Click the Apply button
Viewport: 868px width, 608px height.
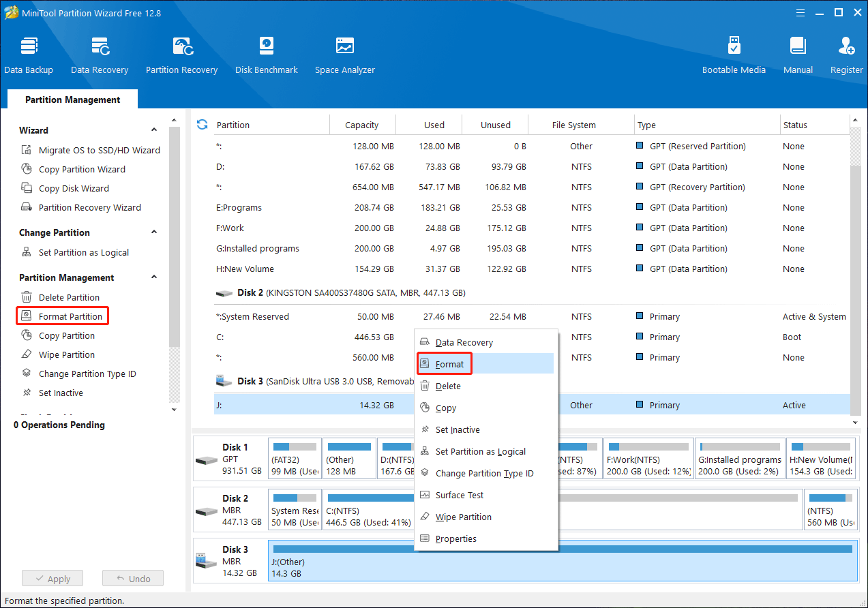pyautogui.click(x=52, y=579)
